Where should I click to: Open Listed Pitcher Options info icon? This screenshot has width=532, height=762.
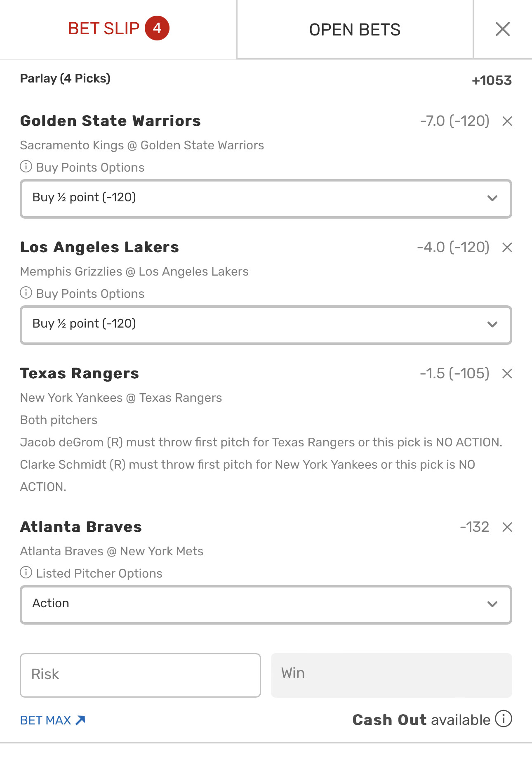point(26,573)
